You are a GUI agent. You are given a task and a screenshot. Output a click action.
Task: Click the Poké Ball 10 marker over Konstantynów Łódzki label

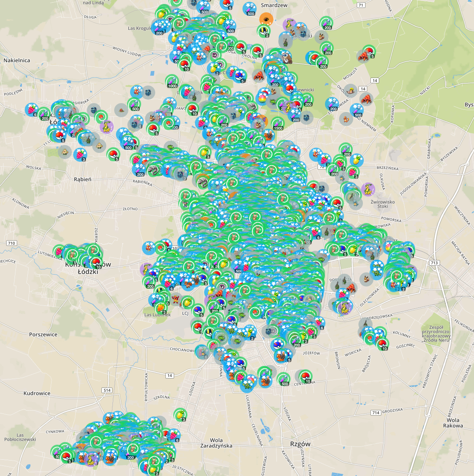pyautogui.click(x=96, y=263)
